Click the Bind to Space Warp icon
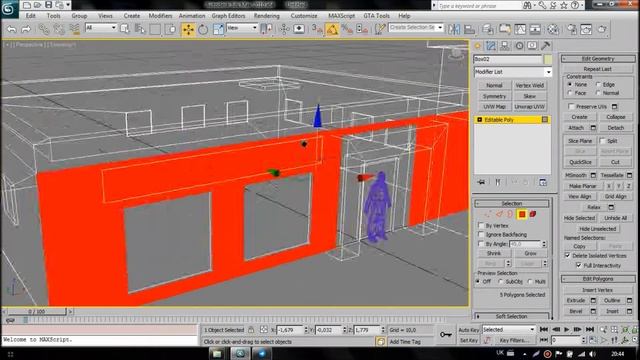Image resolution: width=640 pixels, height=360 pixels. coord(74,29)
